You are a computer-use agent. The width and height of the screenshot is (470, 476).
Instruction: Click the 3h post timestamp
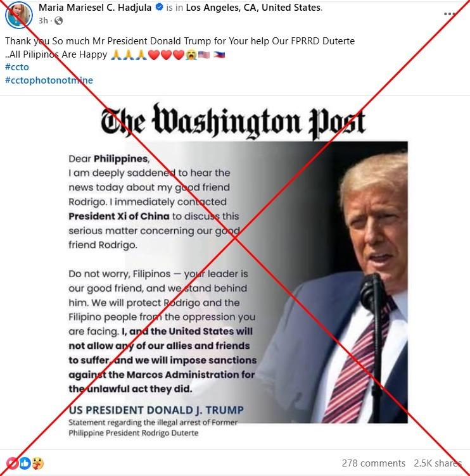pos(43,21)
